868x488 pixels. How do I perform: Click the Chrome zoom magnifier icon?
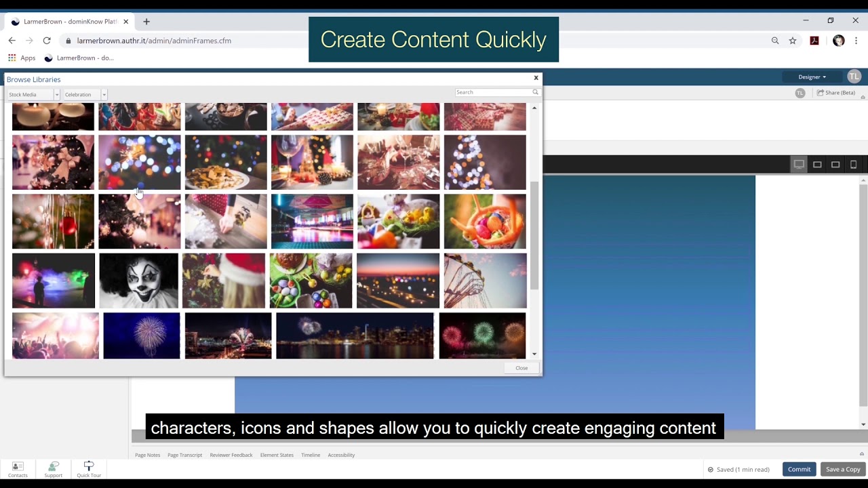coord(775,41)
